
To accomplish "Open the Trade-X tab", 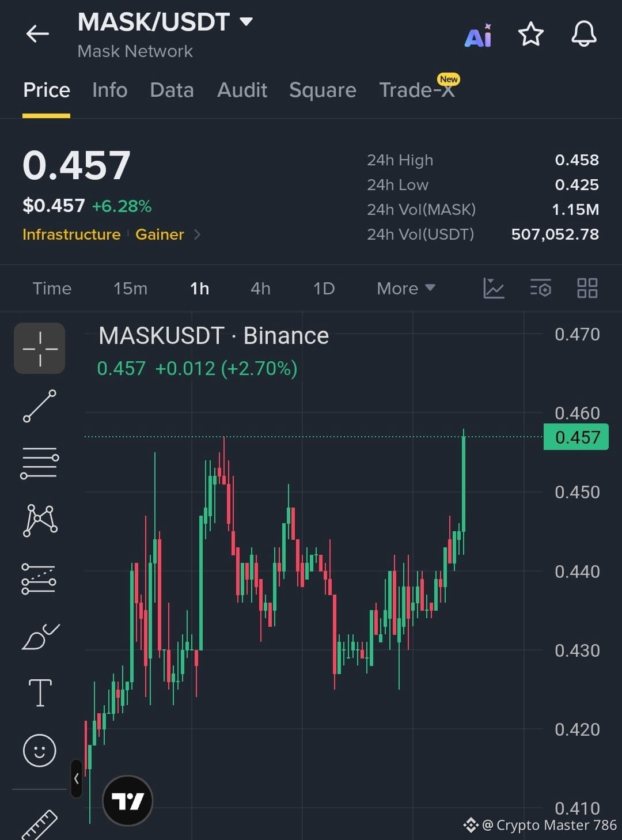I will [417, 90].
